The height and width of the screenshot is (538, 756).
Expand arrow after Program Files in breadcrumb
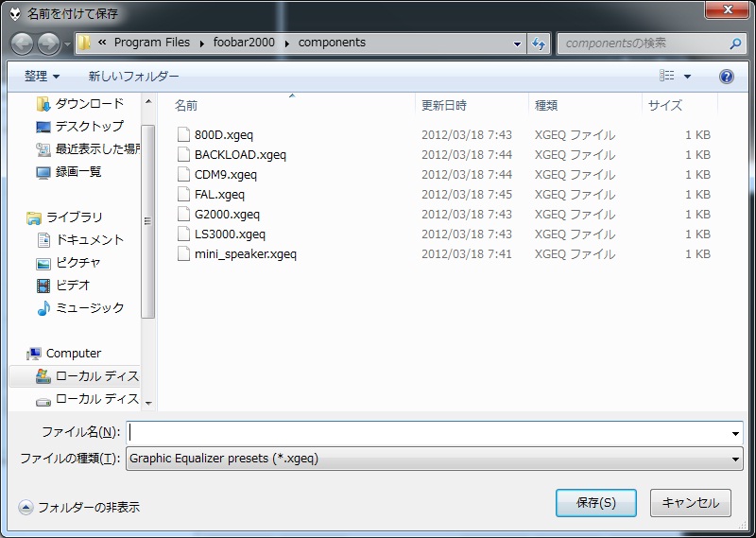click(202, 43)
